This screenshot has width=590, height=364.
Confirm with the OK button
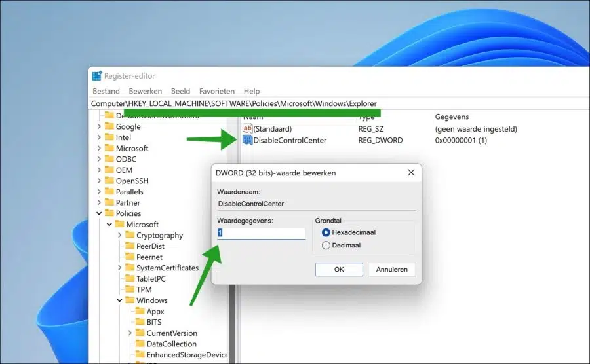pos(339,269)
